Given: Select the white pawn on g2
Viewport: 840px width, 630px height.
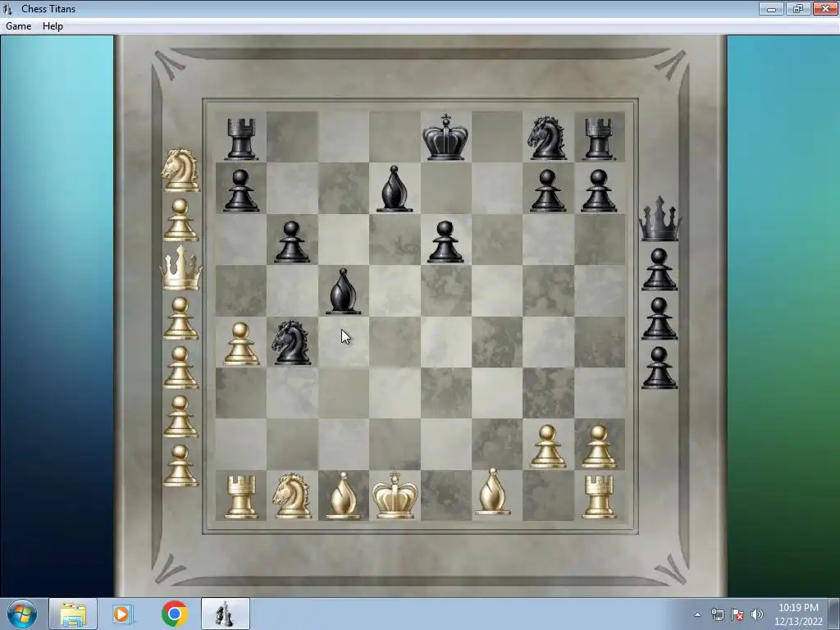Looking at the screenshot, I should 547,447.
